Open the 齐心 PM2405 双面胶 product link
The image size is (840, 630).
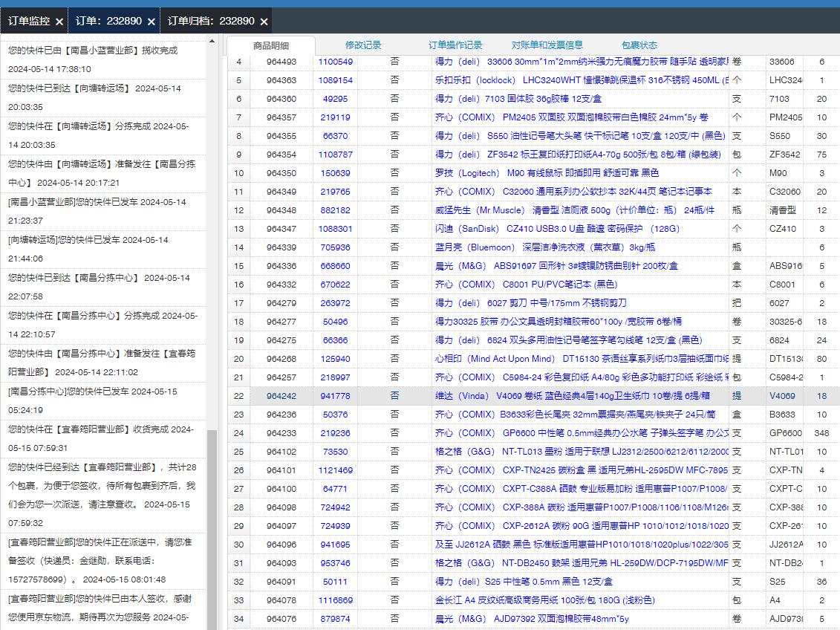point(572,117)
